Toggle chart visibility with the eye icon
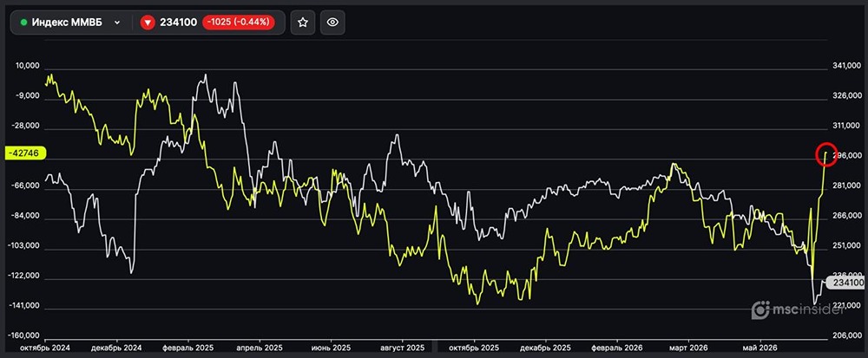Viewport: 868px width, 358px height. pos(332,22)
